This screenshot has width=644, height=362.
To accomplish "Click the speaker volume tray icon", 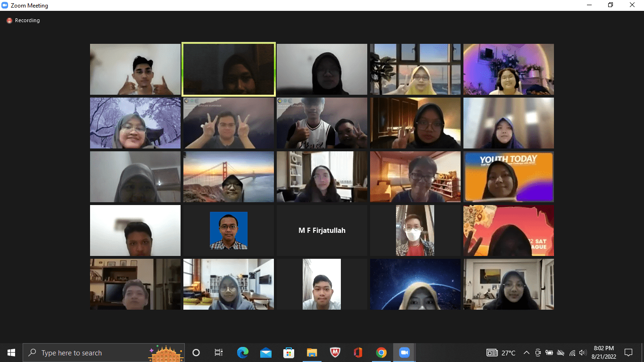I will coord(583,353).
